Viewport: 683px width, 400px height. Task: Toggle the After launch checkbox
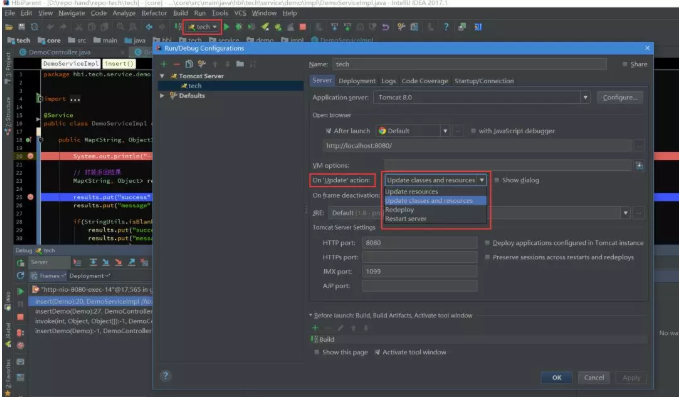(x=328, y=131)
